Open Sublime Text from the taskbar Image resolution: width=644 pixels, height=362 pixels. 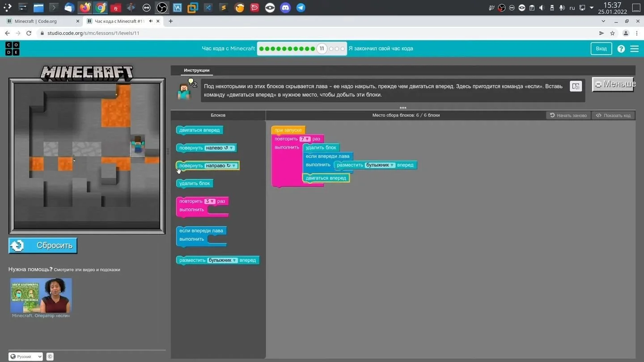pos(224,8)
